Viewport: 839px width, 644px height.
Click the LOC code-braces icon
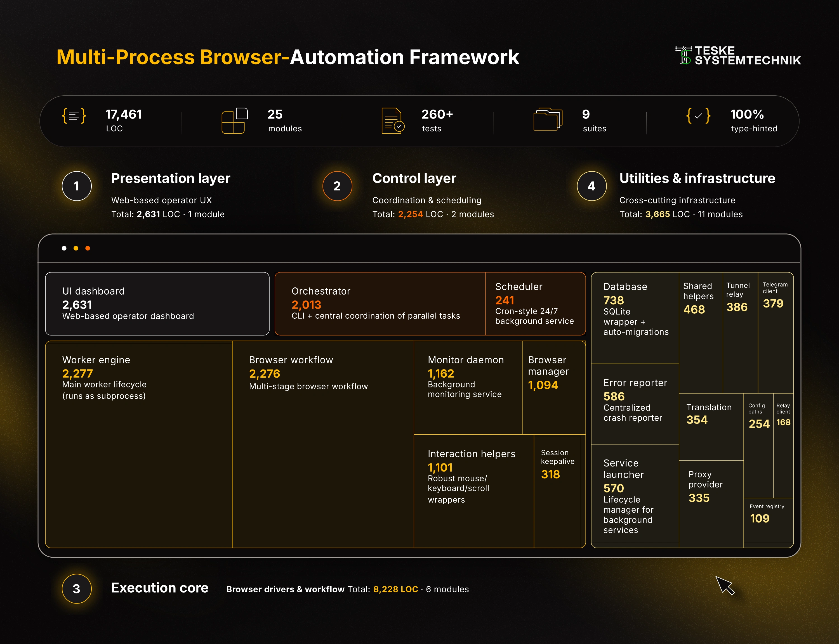click(x=74, y=115)
